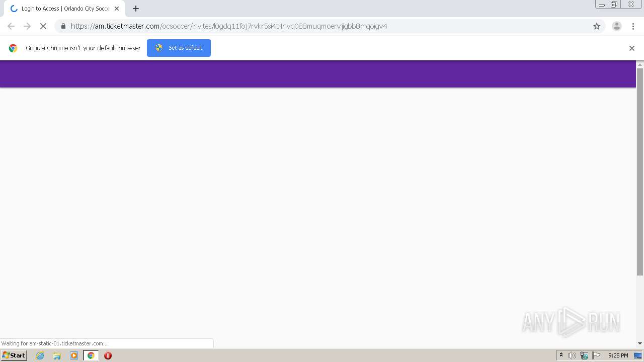Bookmark this page with the star
The width and height of the screenshot is (644, 362).
click(x=597, y=26)
